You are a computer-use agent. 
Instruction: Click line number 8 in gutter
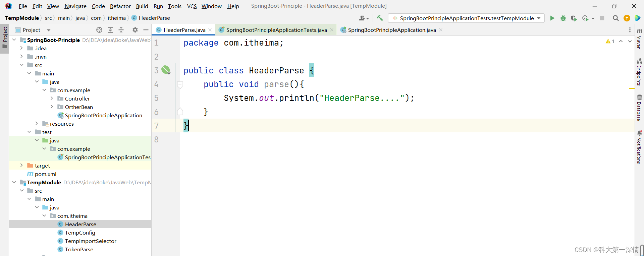coord(156,139)
